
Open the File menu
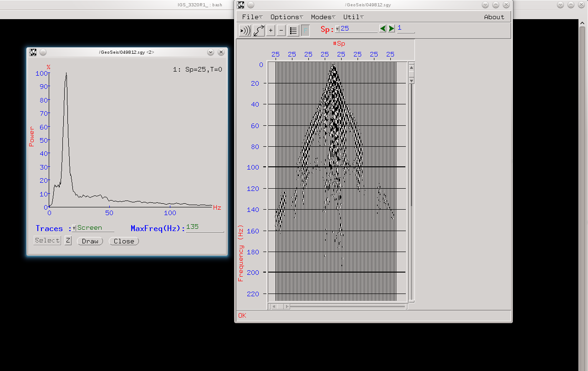tap(252, 17)
